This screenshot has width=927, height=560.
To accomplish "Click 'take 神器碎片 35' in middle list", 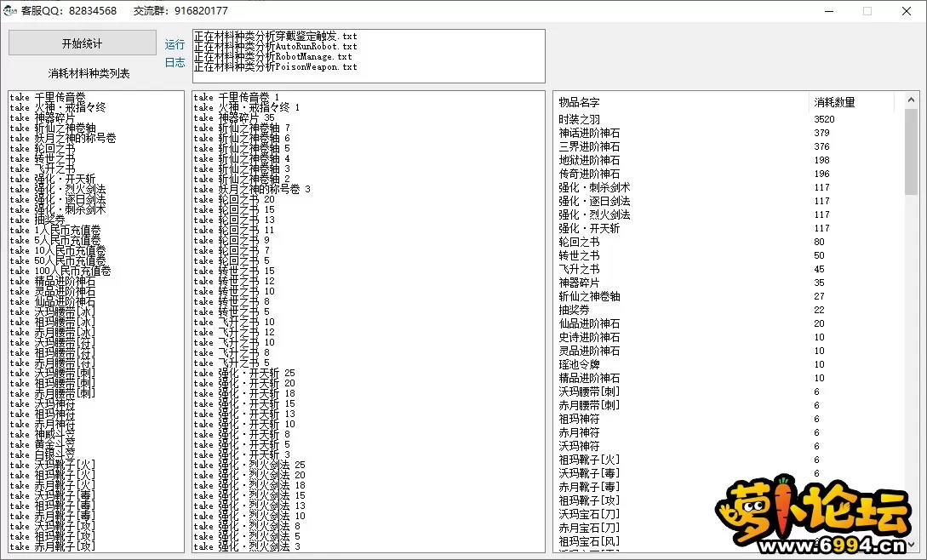I will (234, 117).
